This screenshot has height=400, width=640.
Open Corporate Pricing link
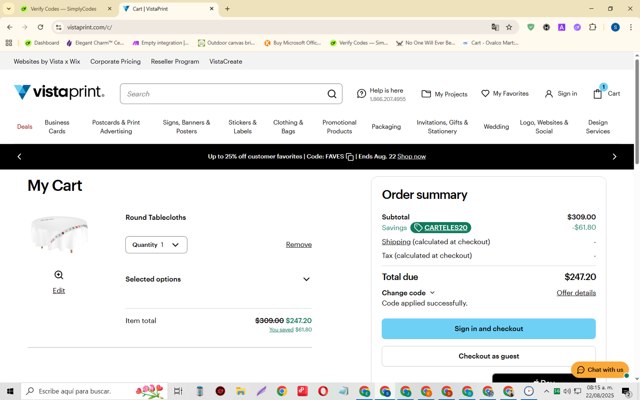[x=115, y=62]
